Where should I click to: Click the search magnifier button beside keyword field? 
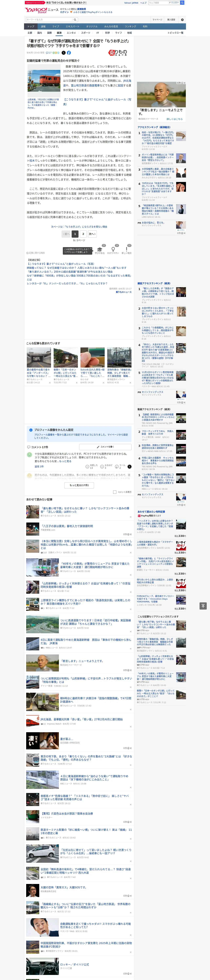coord(75,20)
